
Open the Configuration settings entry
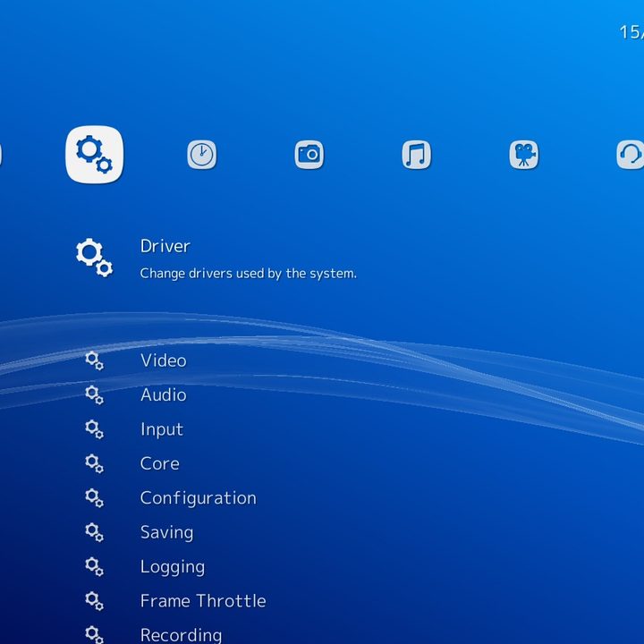click(199, 498)
